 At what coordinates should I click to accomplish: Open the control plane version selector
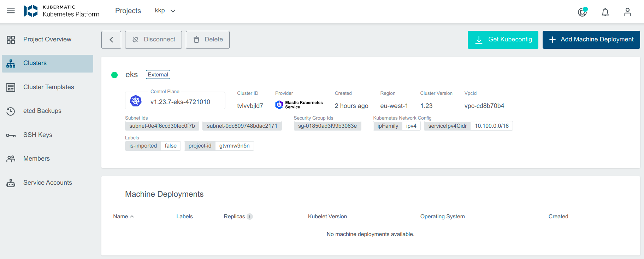point(180,102)
